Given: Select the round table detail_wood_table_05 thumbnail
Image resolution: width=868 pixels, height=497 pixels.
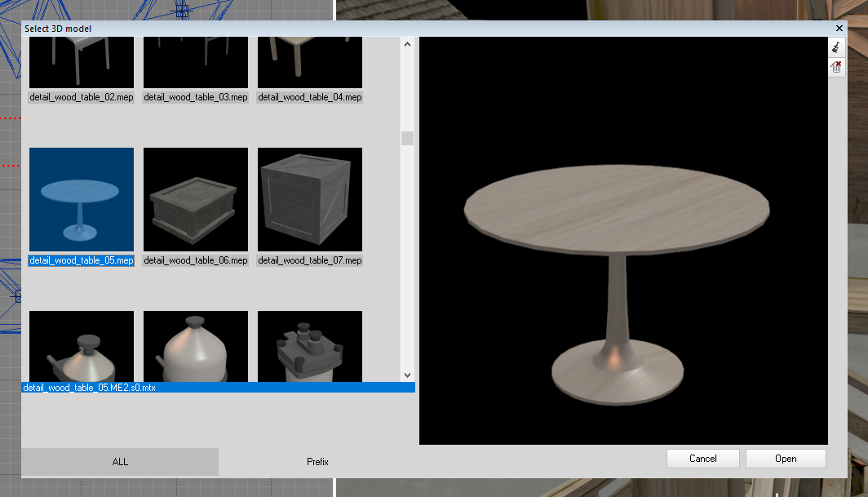Looking at the screenshot, I should (82, 199).
